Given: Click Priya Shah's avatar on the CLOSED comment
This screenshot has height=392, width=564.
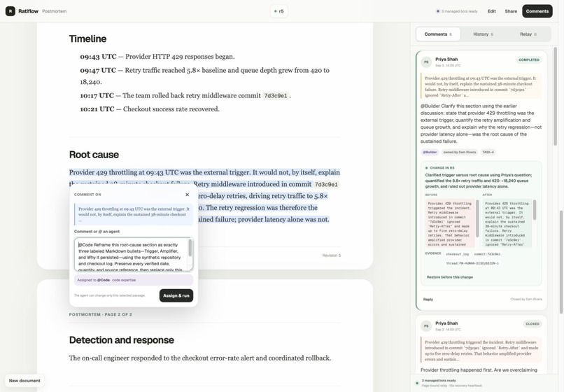Looking at the screenshot, I should pyautogui.click(x=426, y=325).
